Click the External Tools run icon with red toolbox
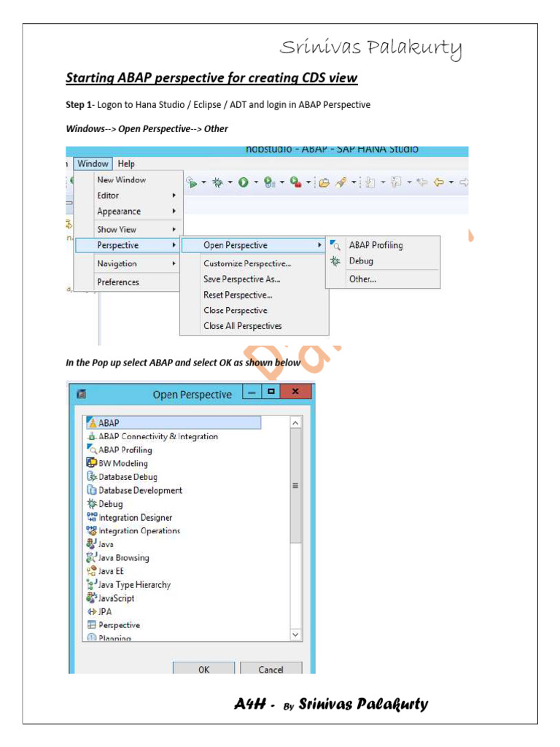Screen dimensions: 560x747 [296, 182]
